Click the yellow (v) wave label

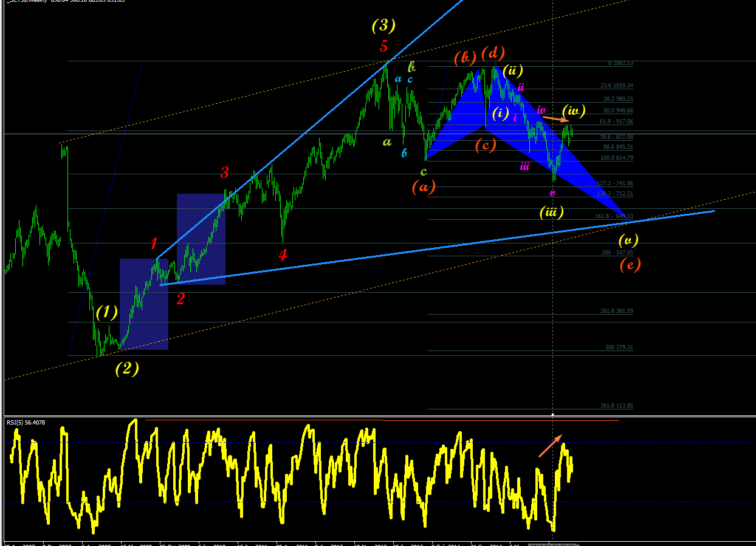(x=628, y=239)
